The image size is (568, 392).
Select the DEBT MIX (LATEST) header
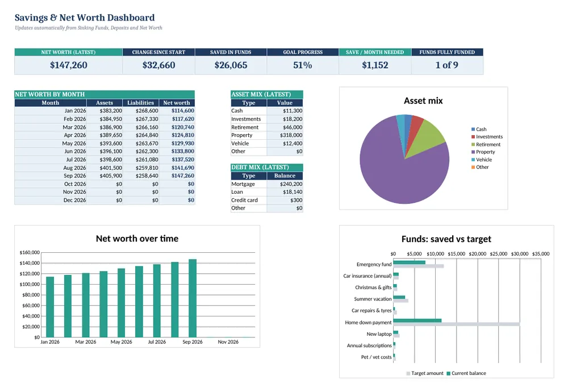coord(266,168)
